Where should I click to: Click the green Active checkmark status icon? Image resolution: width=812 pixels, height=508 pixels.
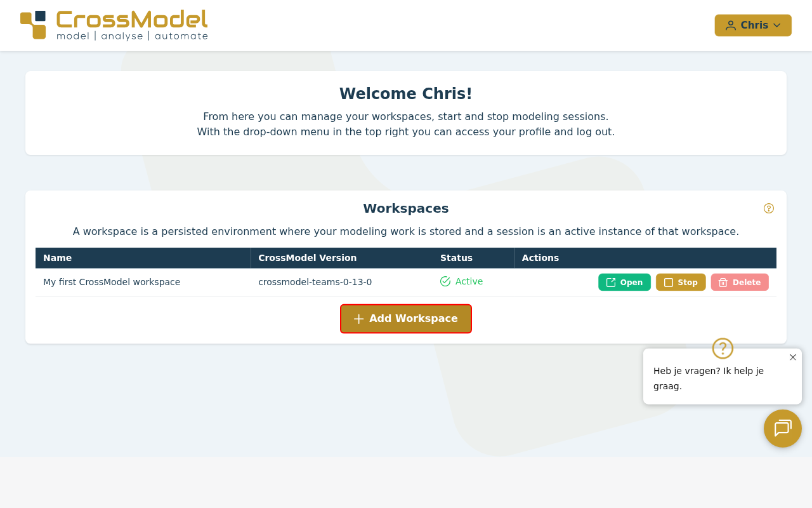[445, 281]
